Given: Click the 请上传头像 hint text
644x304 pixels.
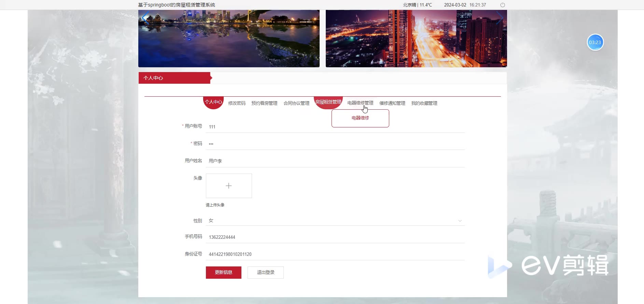Looking at the screenshot, I should 215,205.
